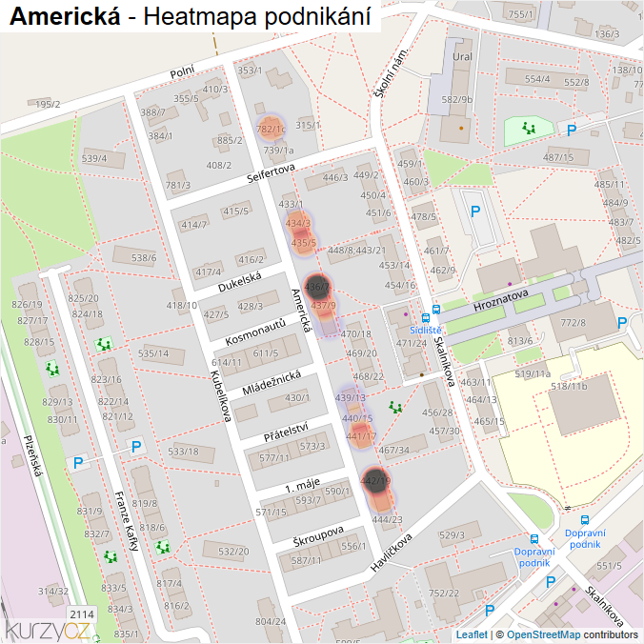Click the left Dopravní podnik bus stop icon
Image resolution: width=644 pixels, height=644 pixels.
tap(534, 539)
